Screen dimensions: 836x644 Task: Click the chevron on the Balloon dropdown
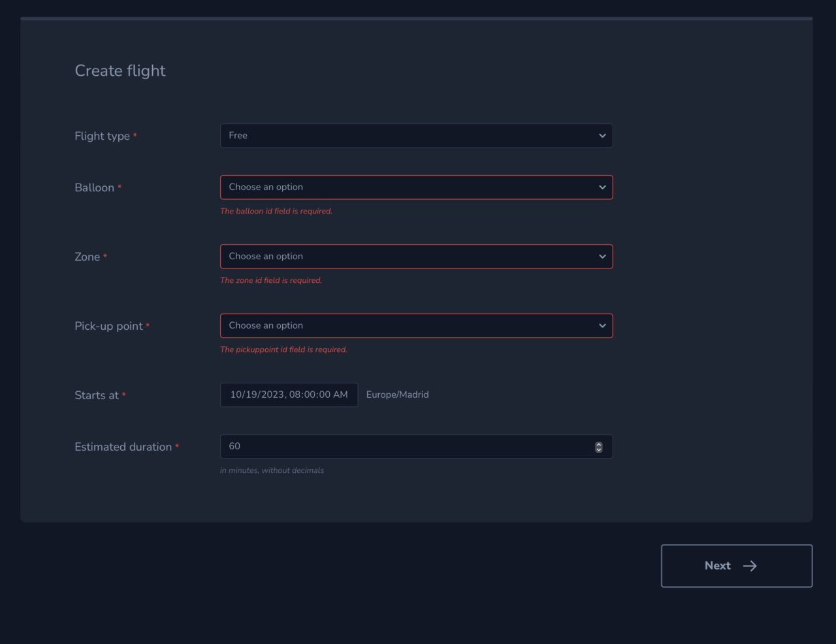coord(602,187)
